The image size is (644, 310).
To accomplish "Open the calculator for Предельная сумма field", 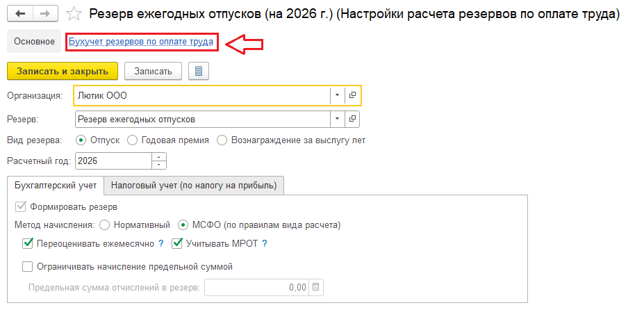I will coord(316,287).
